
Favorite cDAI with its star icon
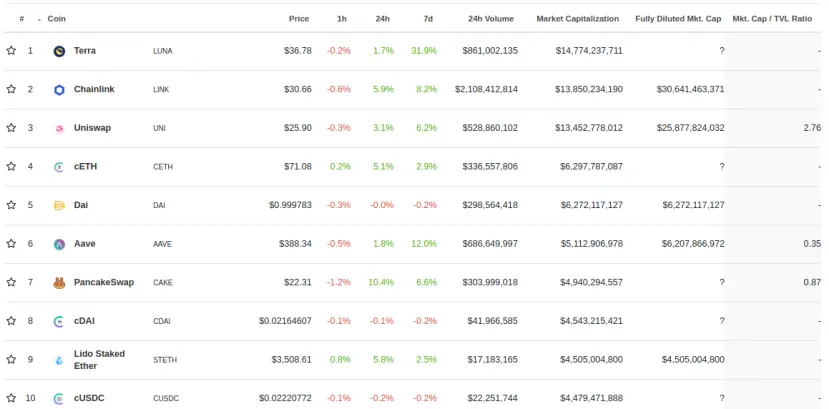pyautogui.click(x=11, y=320)
